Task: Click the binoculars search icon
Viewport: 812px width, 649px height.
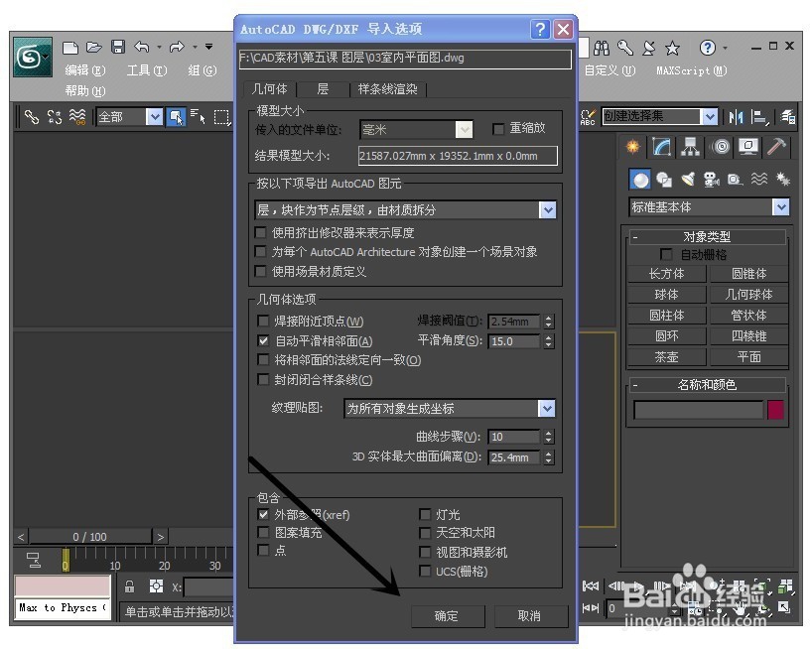Action: pyautogui.click(x=602, y=49)
